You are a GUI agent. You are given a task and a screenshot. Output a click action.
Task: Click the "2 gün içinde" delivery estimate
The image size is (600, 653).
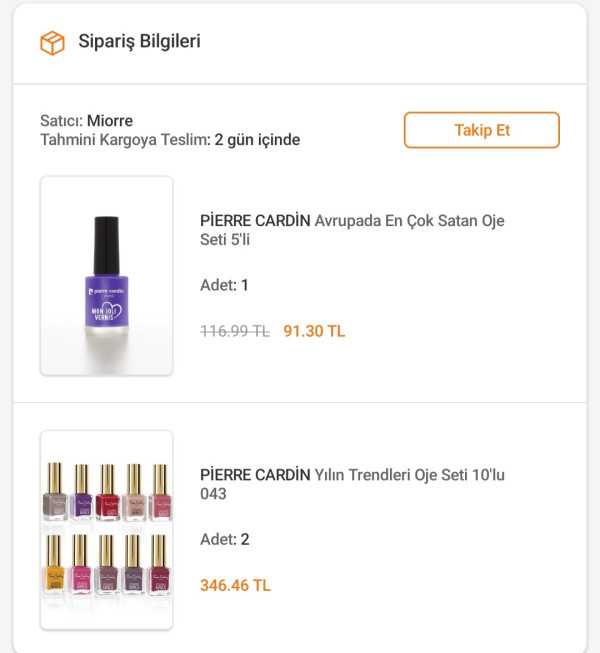click(257, 140)
